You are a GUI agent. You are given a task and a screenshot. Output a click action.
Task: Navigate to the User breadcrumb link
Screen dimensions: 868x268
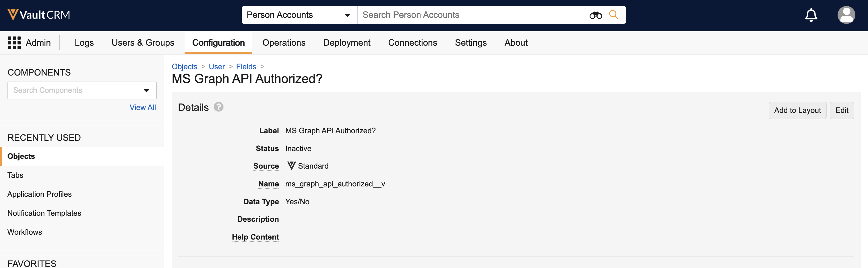[x=217, y=67]
